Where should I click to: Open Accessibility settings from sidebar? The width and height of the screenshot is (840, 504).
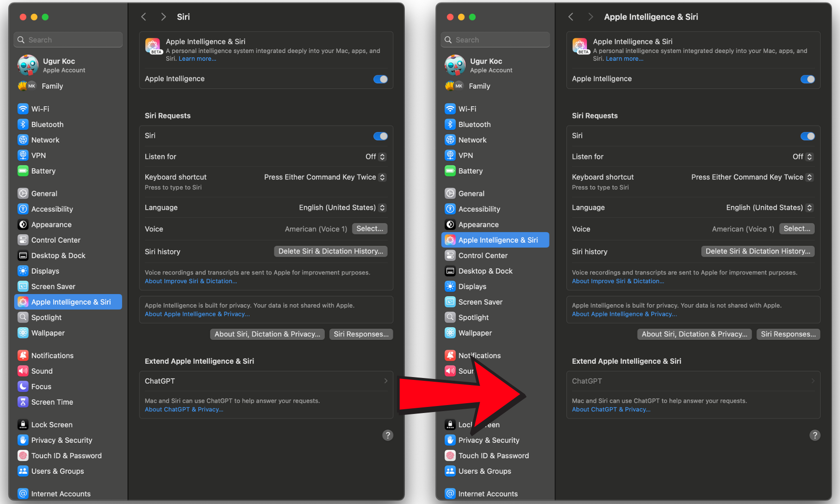51,209
